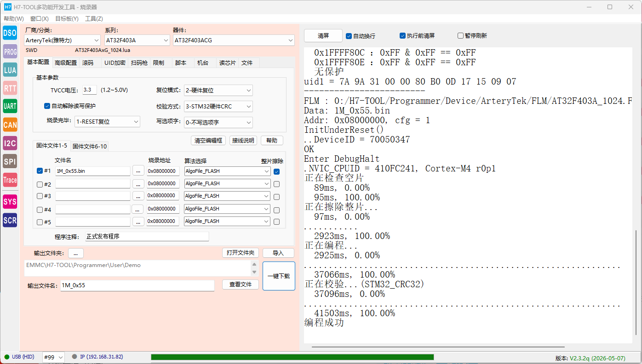Click 查看文件 button
This screenshot has width=642, height=364.
coord(241,284)
